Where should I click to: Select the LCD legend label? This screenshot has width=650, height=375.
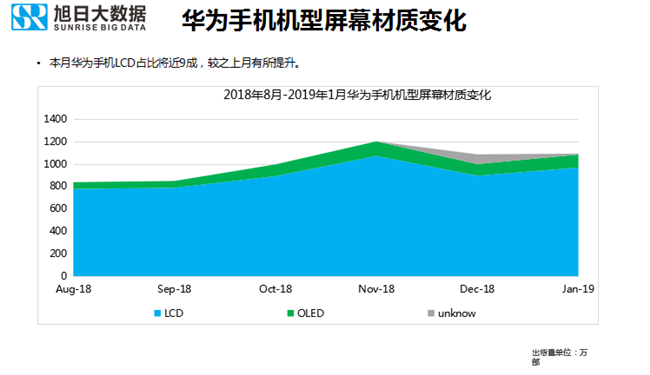pos(174,313)
